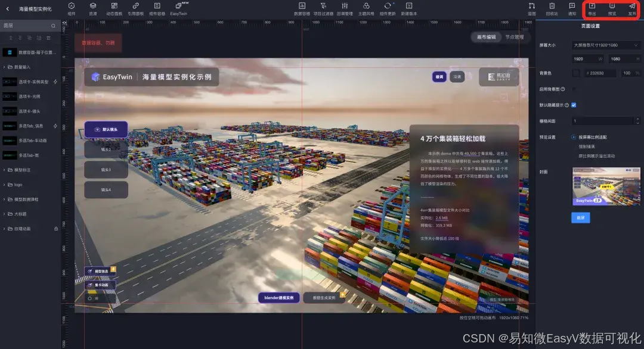Toggle the 模型信息 checkbox on the canvas

tap(90, 272)
